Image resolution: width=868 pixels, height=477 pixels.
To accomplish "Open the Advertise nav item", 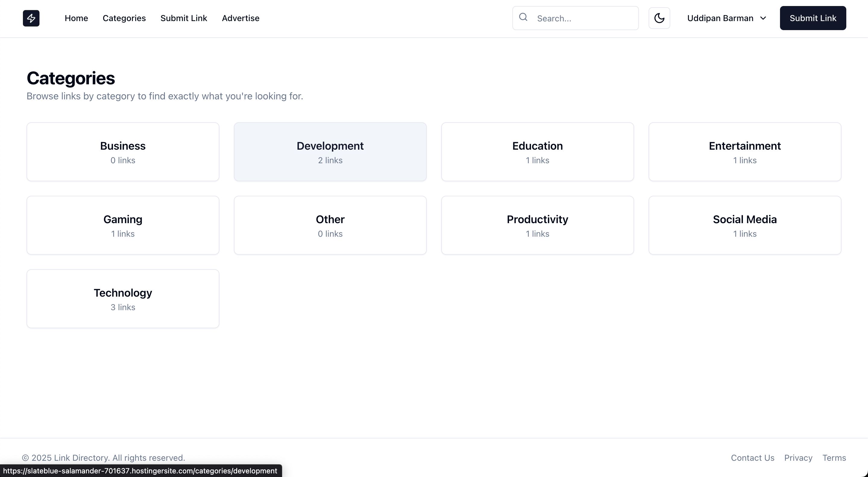I will (x=240, y=18).
